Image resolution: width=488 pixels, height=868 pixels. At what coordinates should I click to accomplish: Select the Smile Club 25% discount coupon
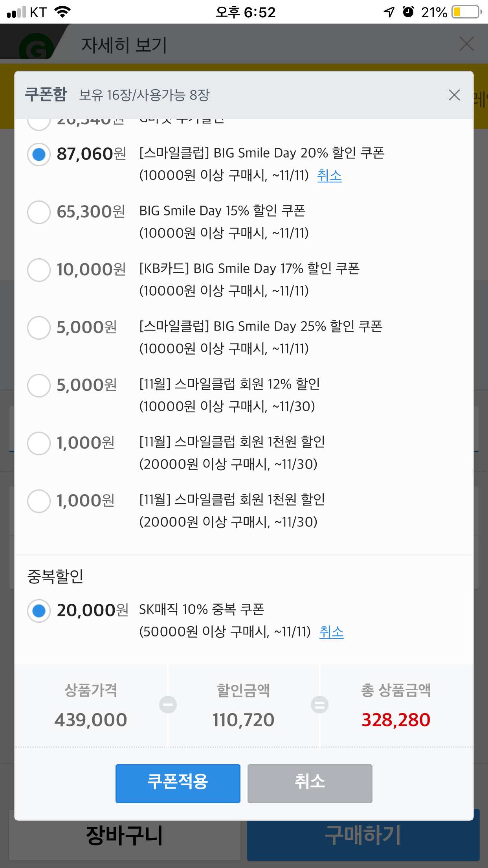39,328
